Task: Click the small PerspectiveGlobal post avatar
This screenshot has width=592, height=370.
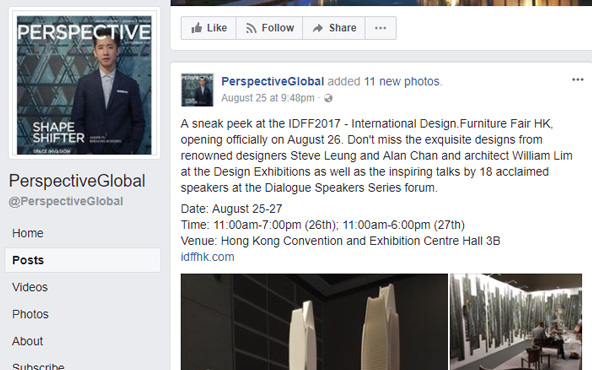Action: pos(197,89)
